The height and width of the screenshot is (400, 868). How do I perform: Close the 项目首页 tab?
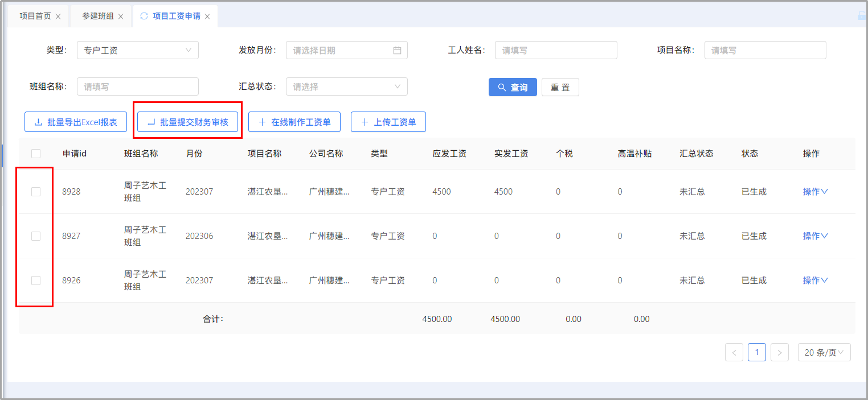[58, 17]
